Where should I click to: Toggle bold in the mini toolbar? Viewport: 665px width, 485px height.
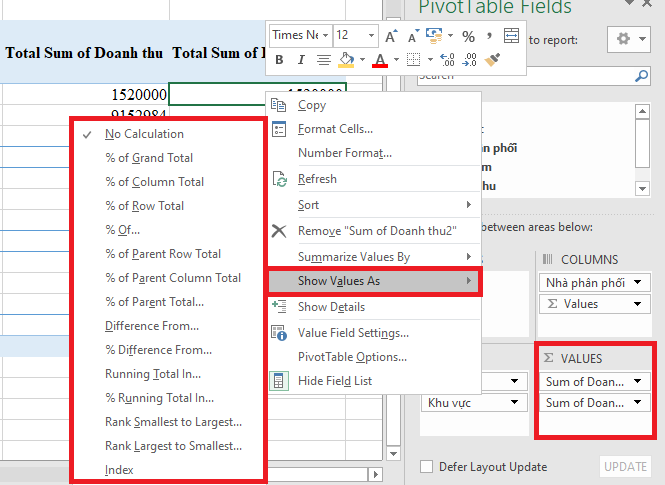click(280, 60)
